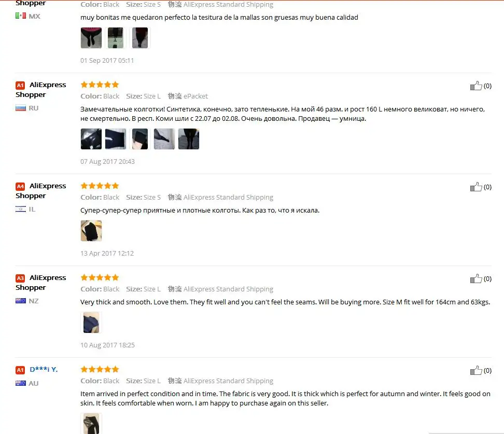Image resolution: width=504 pixels, height=434 pixels.
Task: Like the Israel shopper's review
Action: [475, 187]
